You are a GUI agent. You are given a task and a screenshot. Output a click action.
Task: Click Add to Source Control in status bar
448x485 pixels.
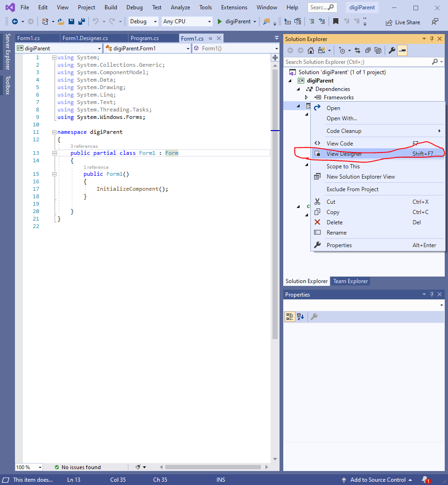[x=377, y=480]
